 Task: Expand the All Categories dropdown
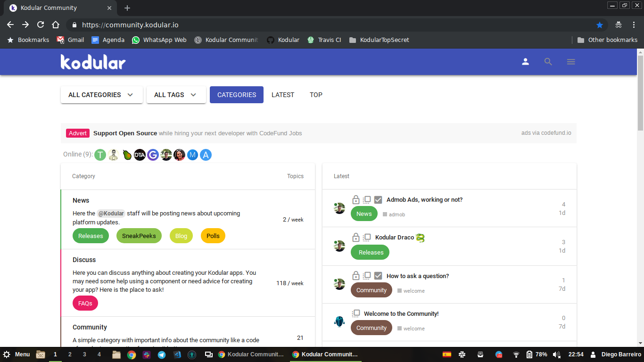101,95
